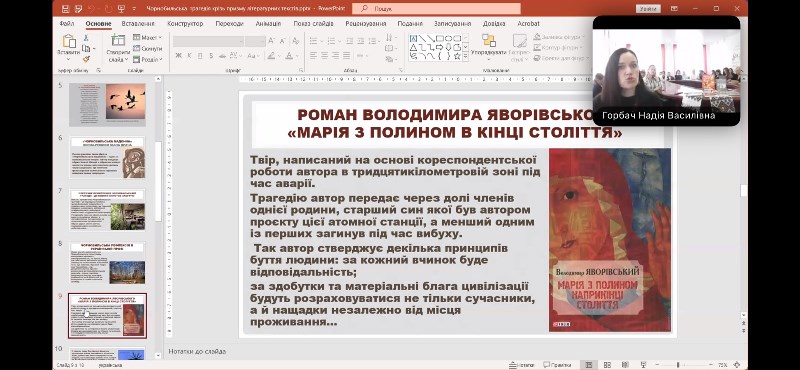Toggle strikethrough formatting
The image size is (800, 370).
222,55
